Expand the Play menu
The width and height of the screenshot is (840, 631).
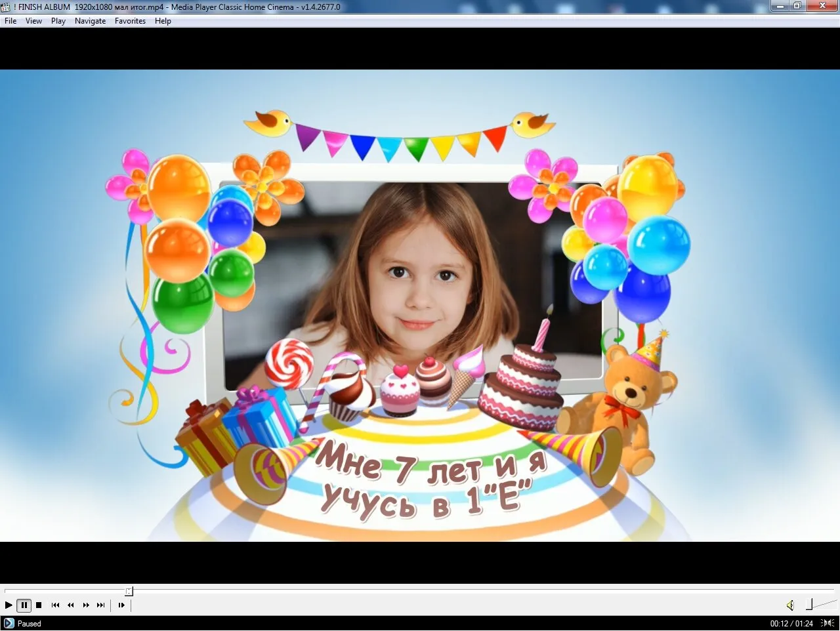(x=58, y=21)
